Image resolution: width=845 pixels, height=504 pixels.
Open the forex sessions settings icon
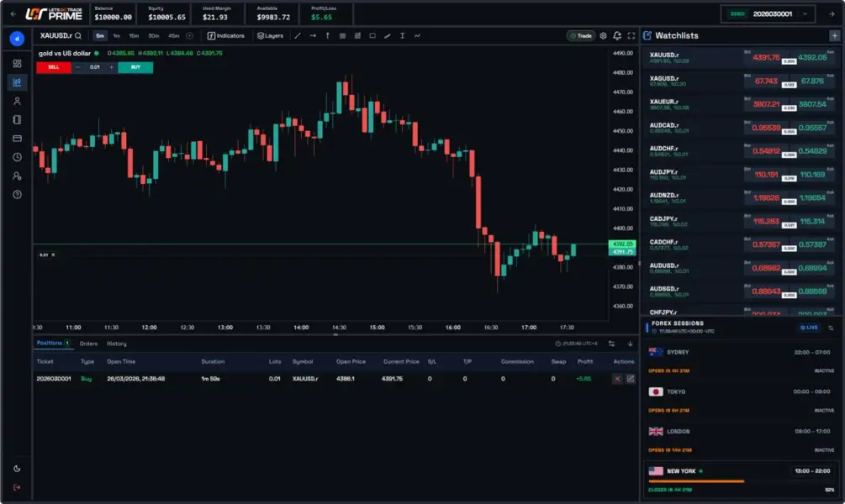831,328
